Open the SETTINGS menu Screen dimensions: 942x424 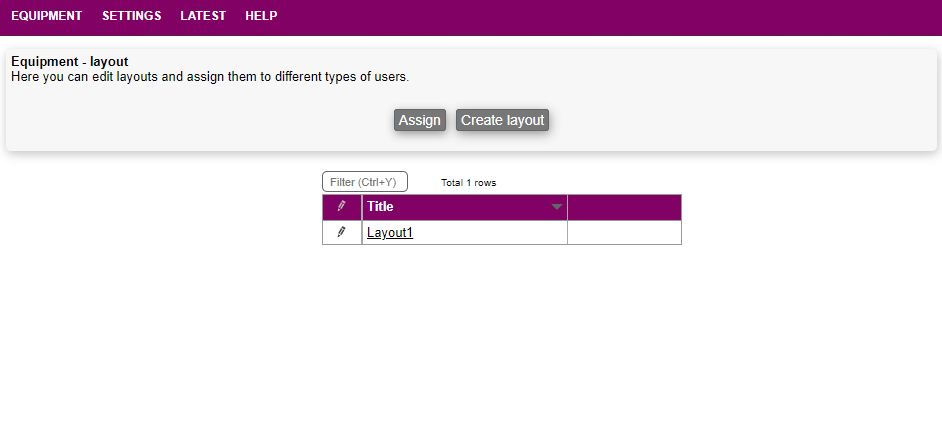tap(131, 16)
